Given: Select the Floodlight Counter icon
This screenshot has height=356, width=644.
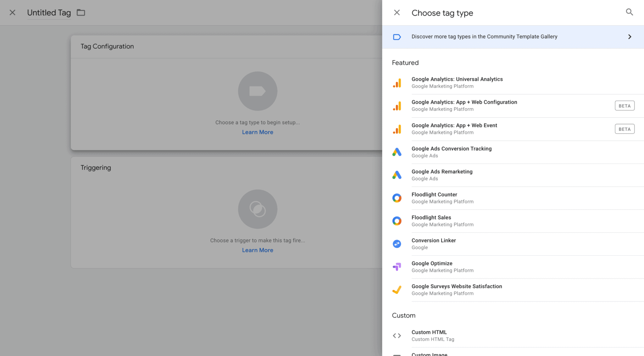Looking at the screenshot, I should pyautogui.click(x=397, y=198).
